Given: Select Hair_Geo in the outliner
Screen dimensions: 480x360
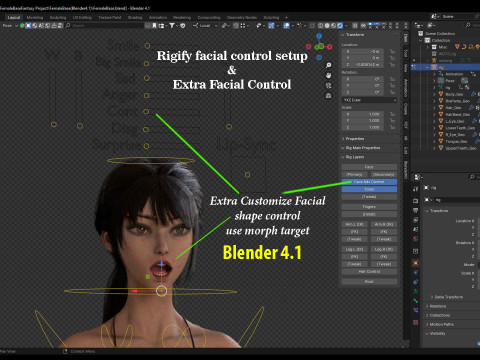Looking at the screenshot, I should tap(453, 108).
